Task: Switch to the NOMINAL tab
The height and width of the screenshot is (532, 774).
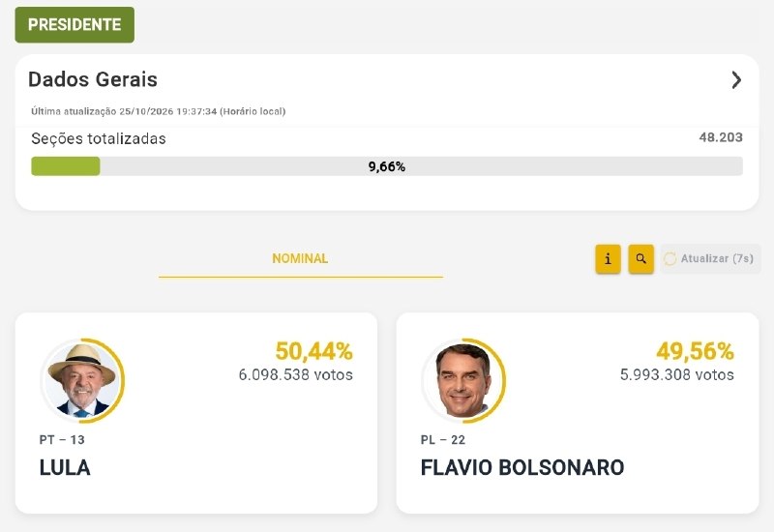Action: (300, 258)
